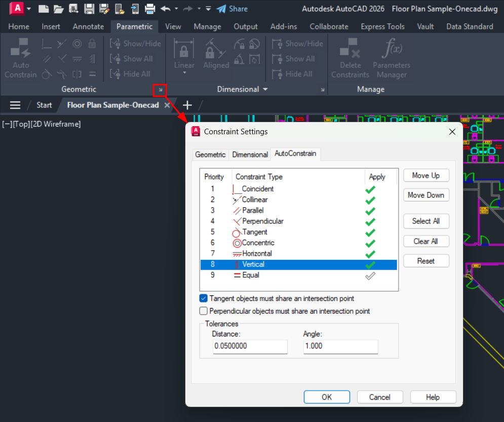Click Geometric Show/Hide constraints

(135, 44)
